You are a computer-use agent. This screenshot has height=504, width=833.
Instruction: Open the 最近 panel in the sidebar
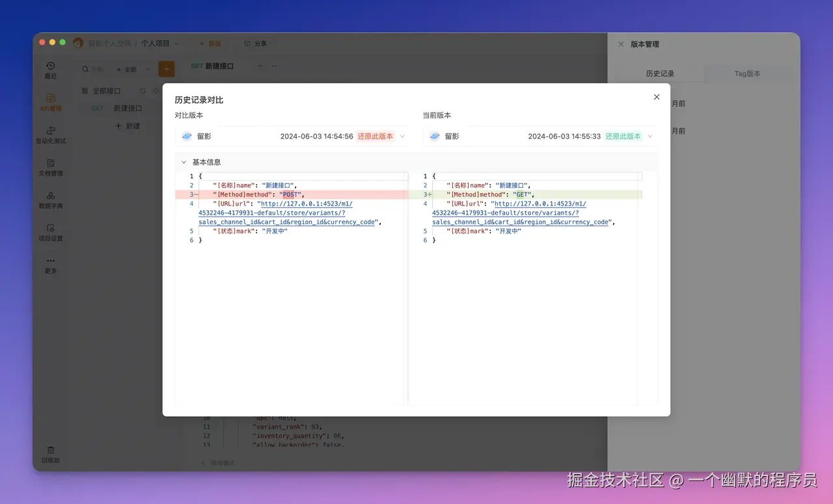point(51,68)
